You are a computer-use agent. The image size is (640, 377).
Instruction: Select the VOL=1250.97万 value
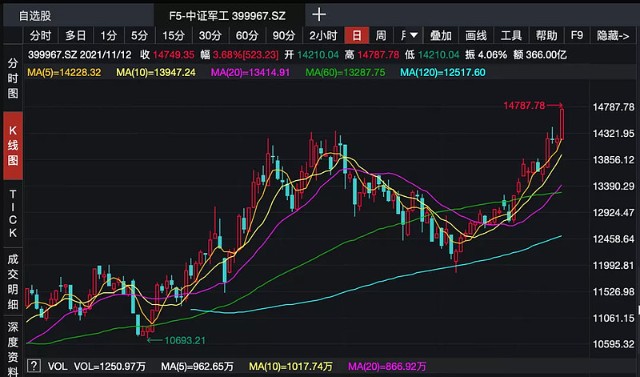pyautogui.click(x=109, y=366)
